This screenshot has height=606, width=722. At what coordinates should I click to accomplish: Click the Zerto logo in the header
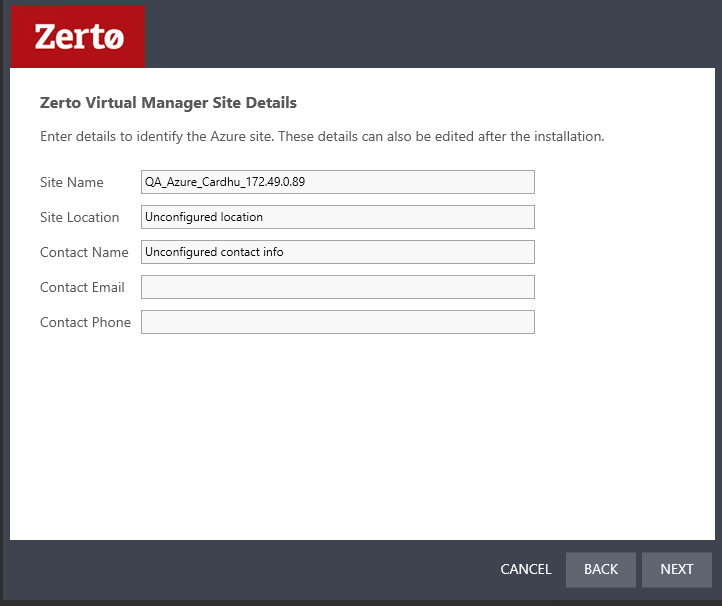78,36
